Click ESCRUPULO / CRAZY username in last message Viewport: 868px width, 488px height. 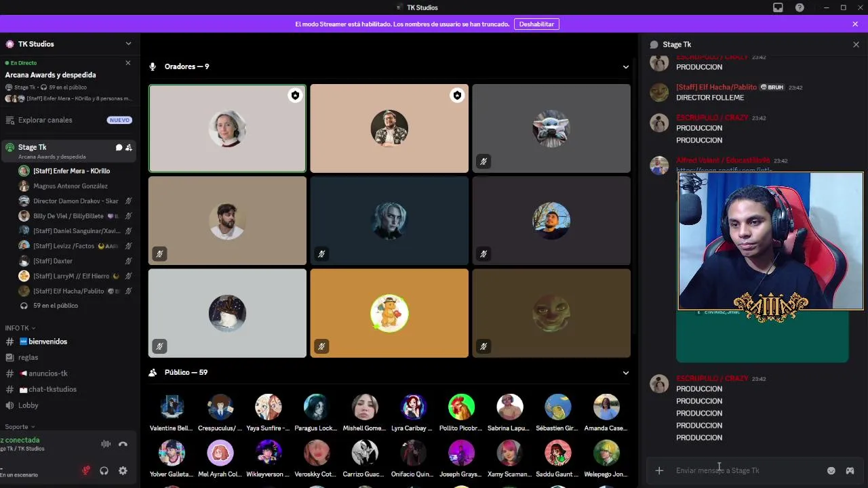(712, 378)
